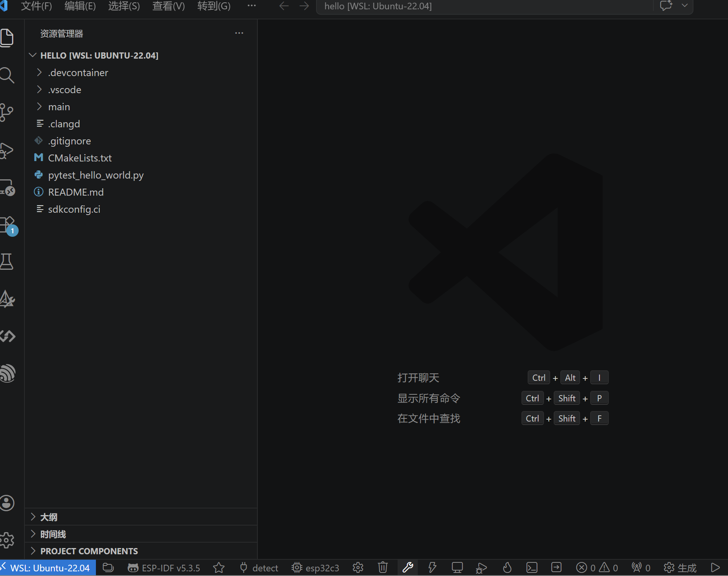Open the Manage gear menu

tap(7, 540)
